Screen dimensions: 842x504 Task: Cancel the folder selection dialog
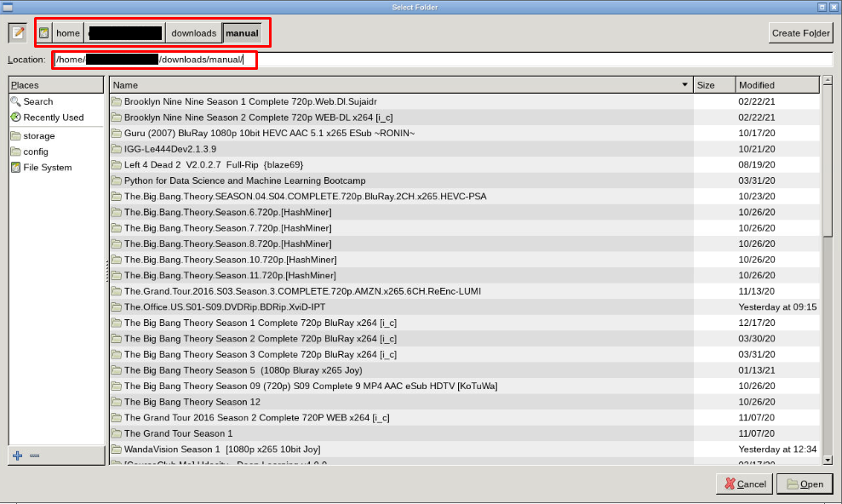744,484
